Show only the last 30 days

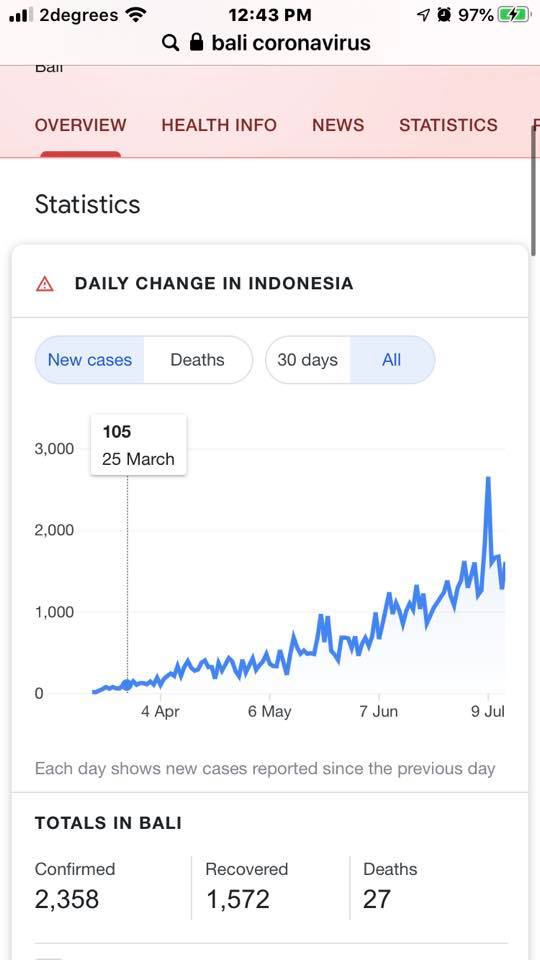point(307,360)
